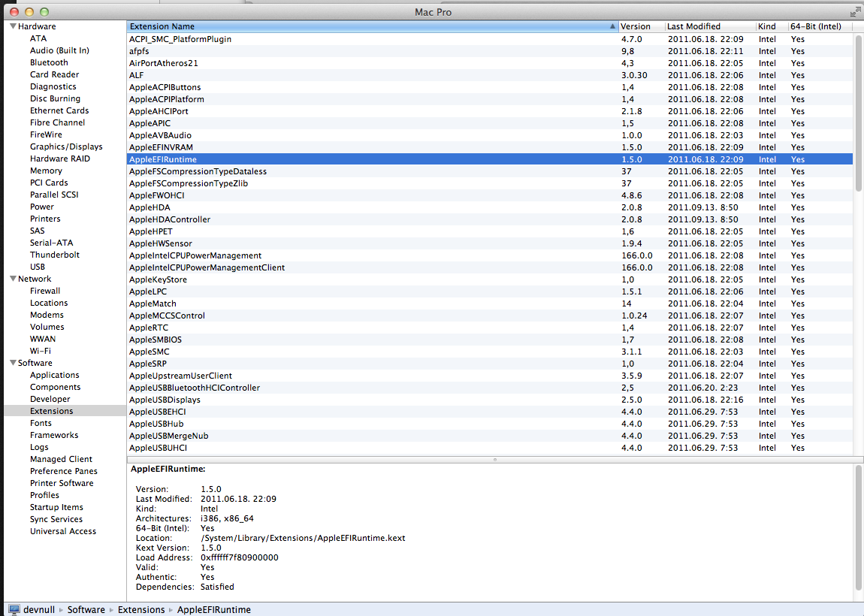The width and height of the screenshot is (864, 616).
Task: Select the afpfs extension row
Action: [x=491, y=51]
